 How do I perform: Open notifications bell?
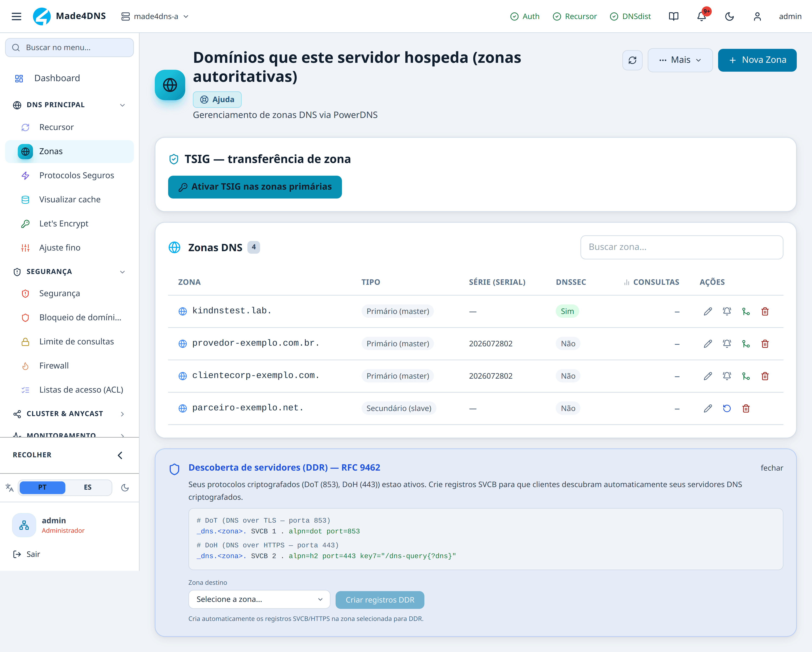[702, 16]
